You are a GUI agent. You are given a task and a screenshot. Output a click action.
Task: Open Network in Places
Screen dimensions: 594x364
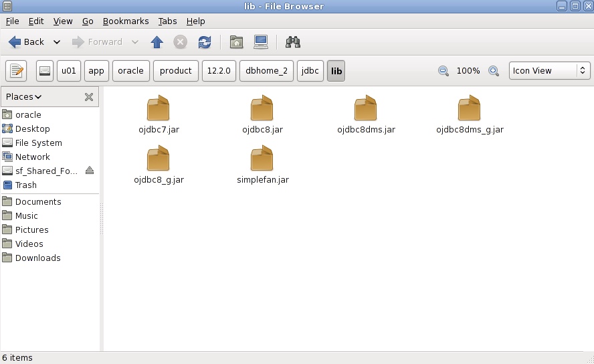[x=32, y=157]
